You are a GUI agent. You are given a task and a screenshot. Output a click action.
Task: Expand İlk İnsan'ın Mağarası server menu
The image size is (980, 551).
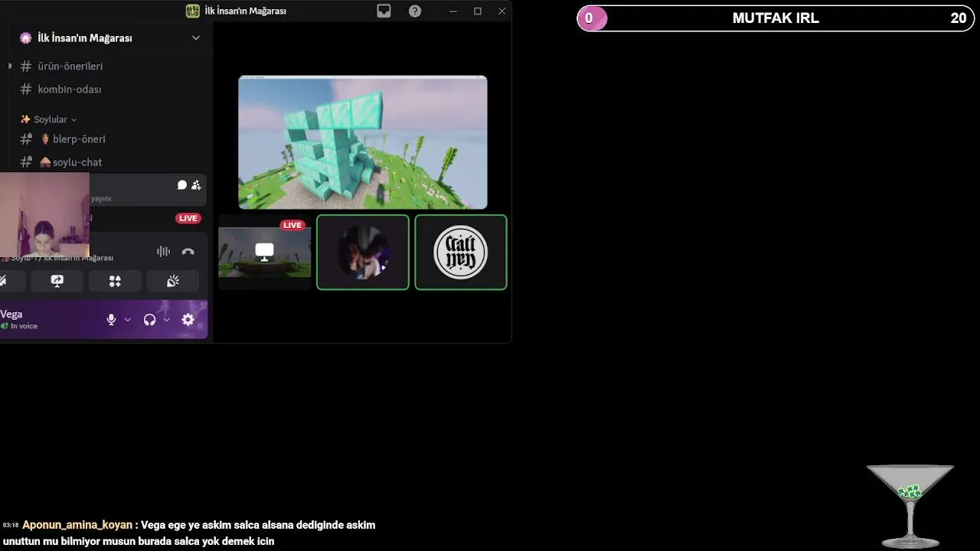tap(196, 37)
